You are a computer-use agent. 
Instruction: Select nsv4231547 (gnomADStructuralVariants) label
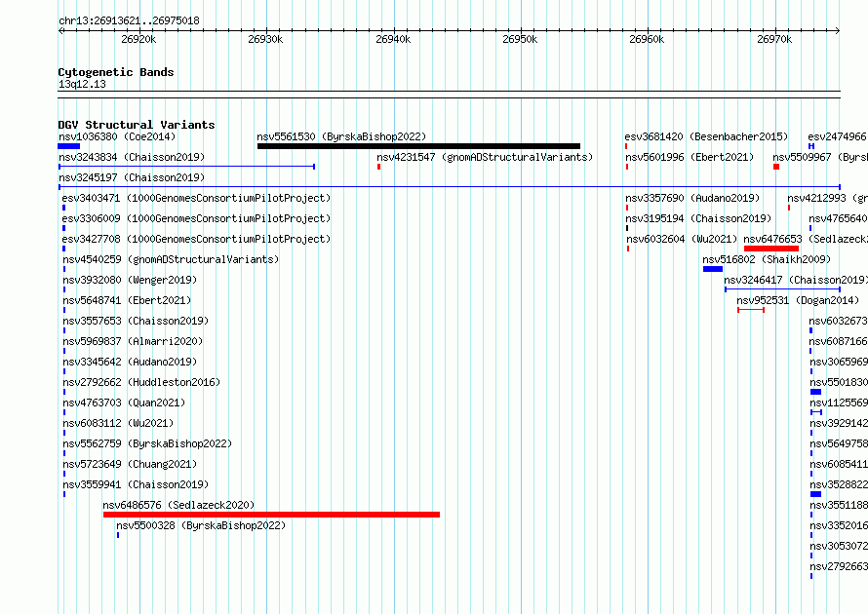tap(485, 157)
